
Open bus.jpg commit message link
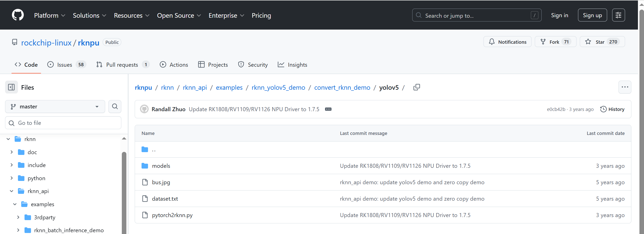[x=412, y=182]
